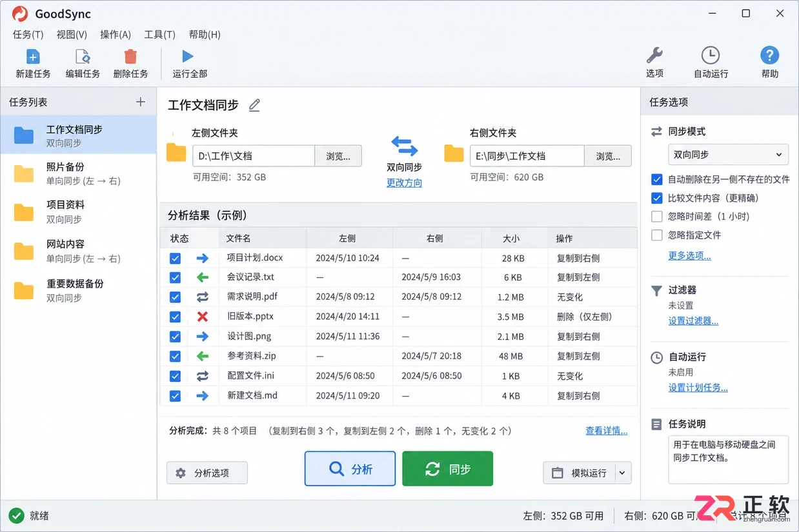Uncheck the 会议记录.txt row checkbox
Image resolution: width=799 pixels, height=532 pixels.
[x=175, y=277]
